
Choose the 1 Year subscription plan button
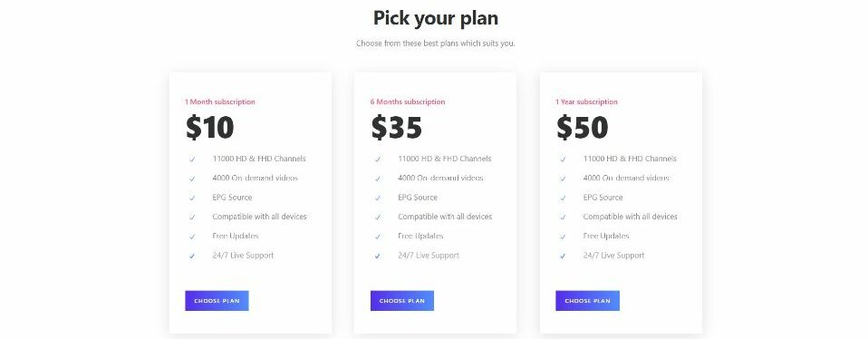(x=587, y=301)
